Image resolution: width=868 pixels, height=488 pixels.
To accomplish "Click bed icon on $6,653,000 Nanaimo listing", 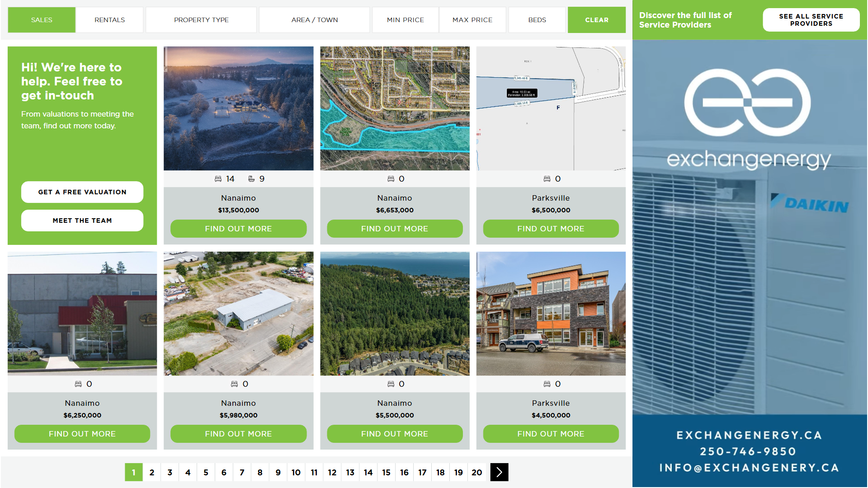I will coord(391,179).
